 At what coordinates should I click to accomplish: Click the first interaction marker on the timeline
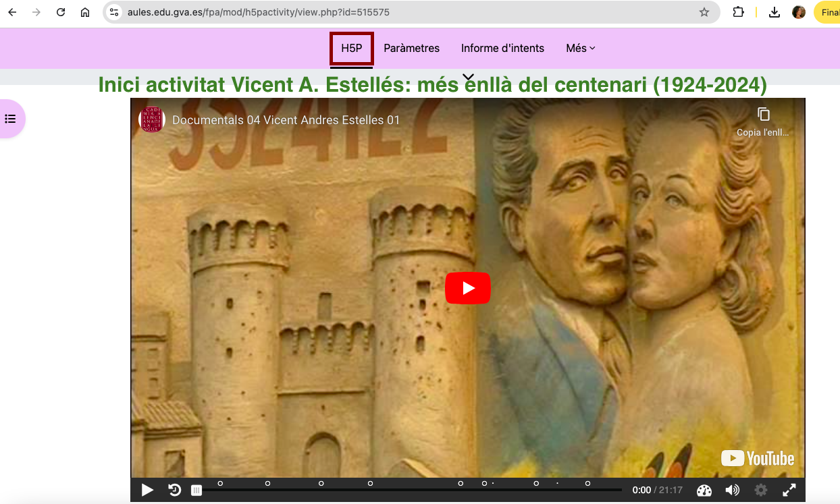coord(220,483)
